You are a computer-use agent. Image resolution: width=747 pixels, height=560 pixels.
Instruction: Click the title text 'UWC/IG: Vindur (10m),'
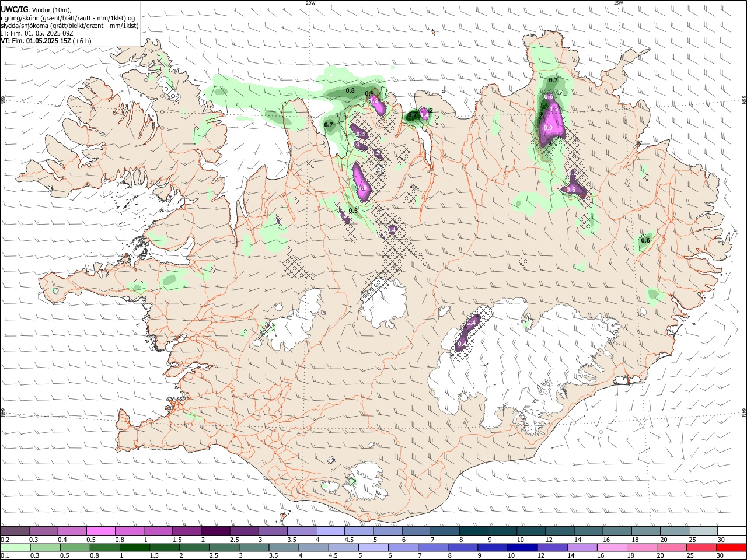36,9
